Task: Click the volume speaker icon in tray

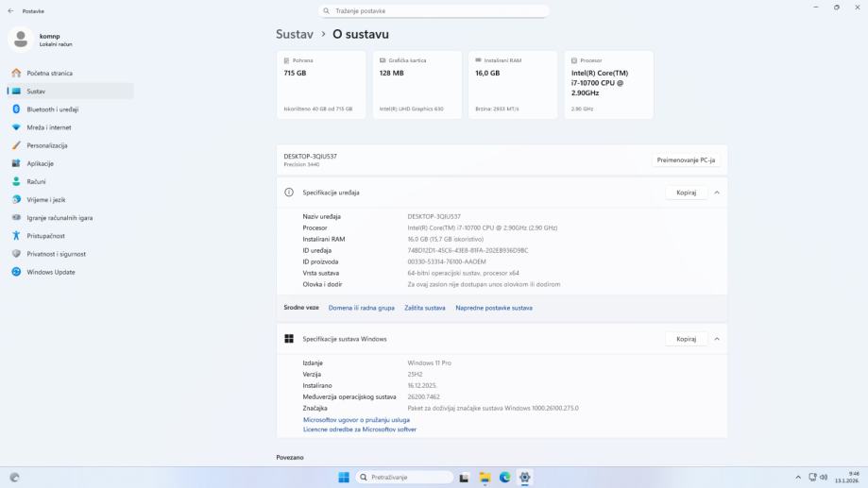Action: pyautogui.click(x=824, y=477)
